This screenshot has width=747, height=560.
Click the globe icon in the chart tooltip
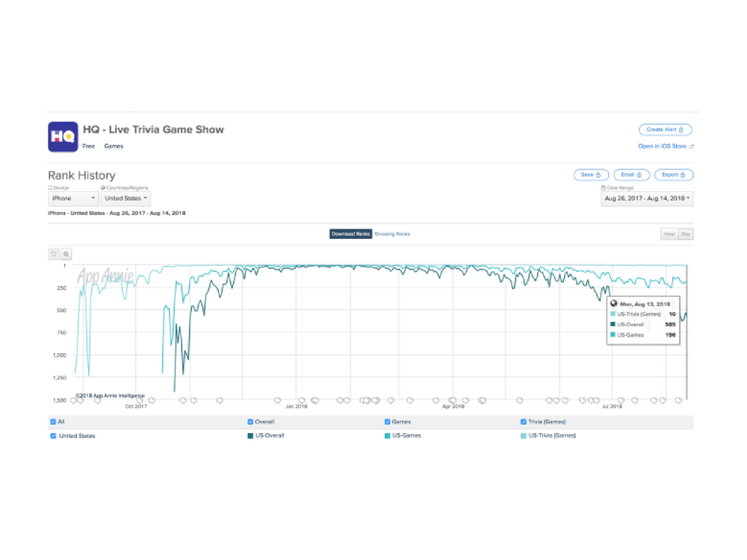(614, 304)
